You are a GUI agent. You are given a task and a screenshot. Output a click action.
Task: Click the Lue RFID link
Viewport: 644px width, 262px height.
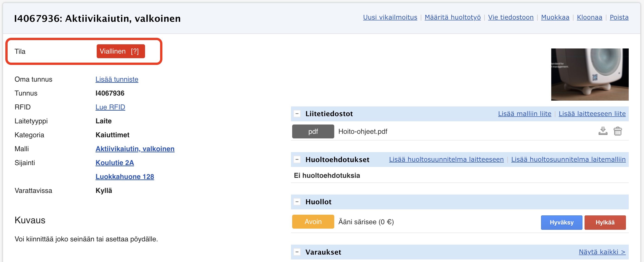pyautogui.click(x=110, y=107)
